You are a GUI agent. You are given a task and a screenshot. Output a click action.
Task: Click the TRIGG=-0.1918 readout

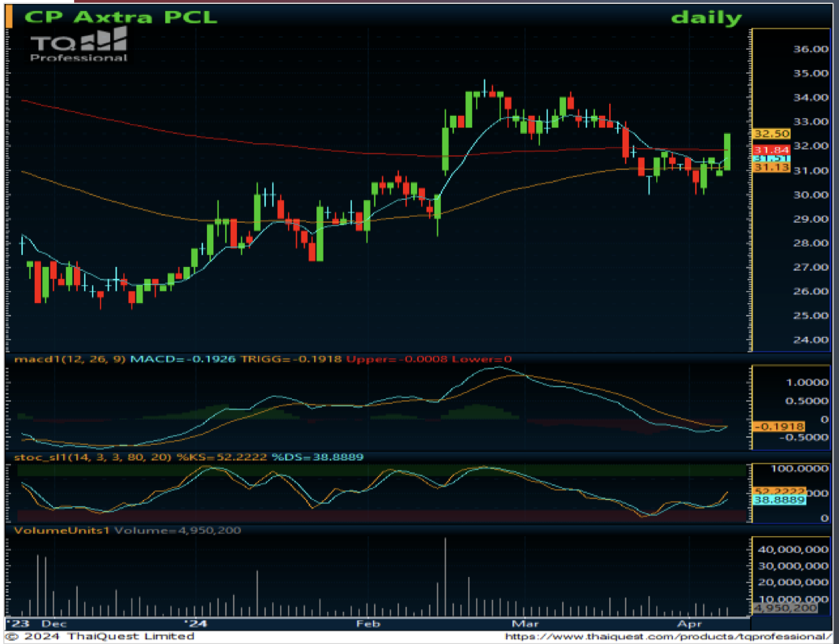point(291,359)
